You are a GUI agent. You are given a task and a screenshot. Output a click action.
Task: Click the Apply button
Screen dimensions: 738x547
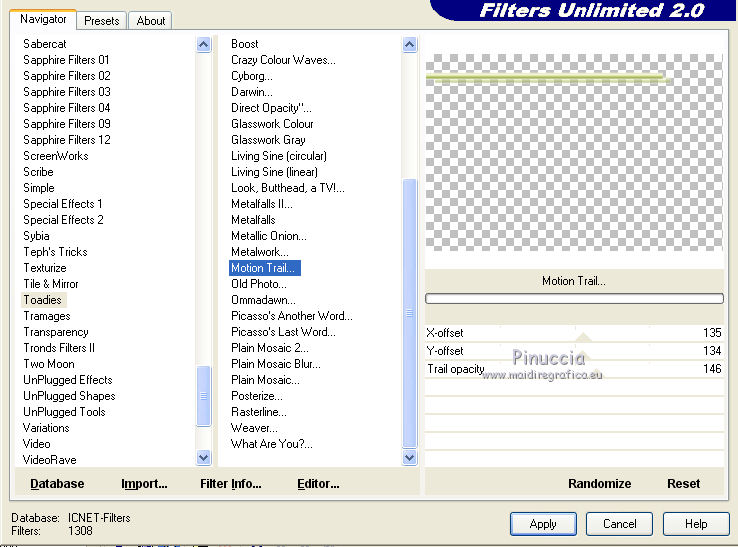(543, 524)
